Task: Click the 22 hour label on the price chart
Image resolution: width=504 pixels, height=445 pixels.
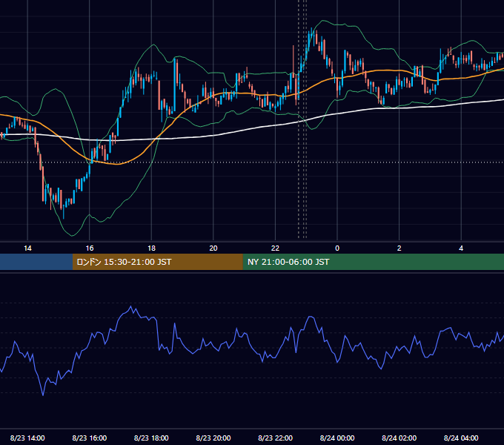Action: [275, 248]
